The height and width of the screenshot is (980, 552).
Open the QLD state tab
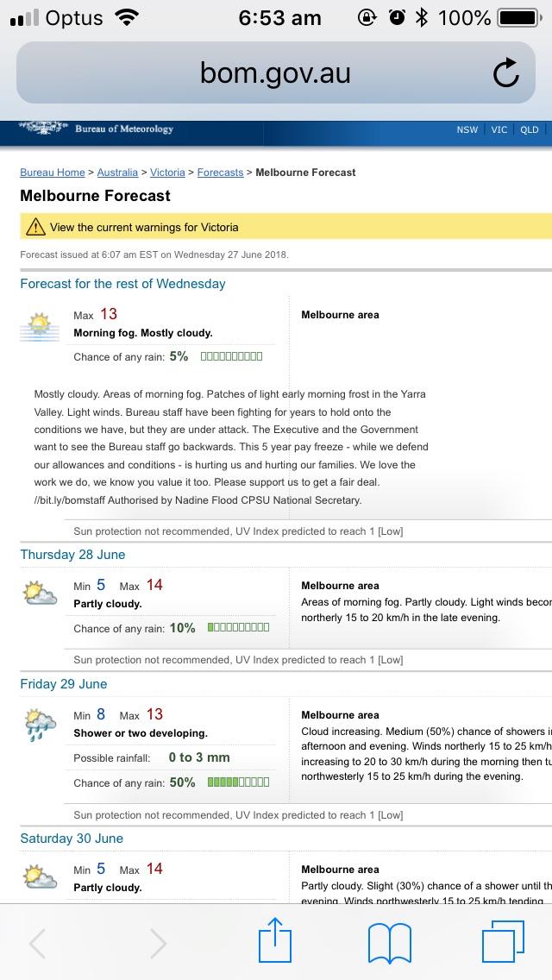click(529, 129)
